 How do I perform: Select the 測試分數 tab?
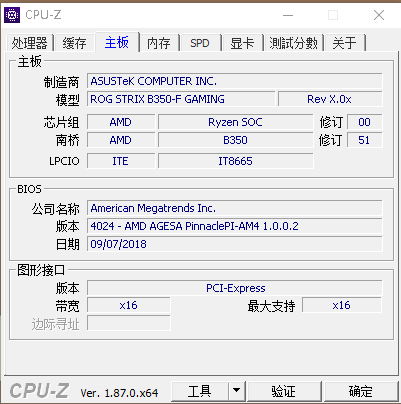294,43
